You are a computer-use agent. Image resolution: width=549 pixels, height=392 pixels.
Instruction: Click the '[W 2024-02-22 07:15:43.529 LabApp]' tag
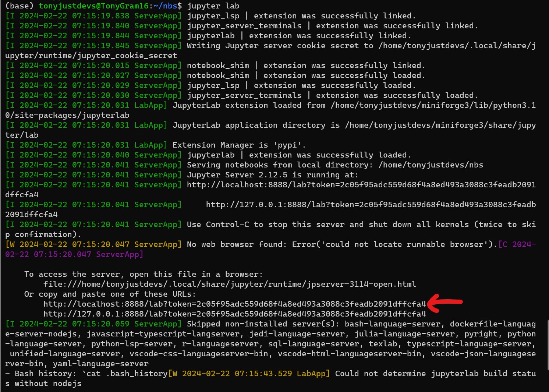249,374
